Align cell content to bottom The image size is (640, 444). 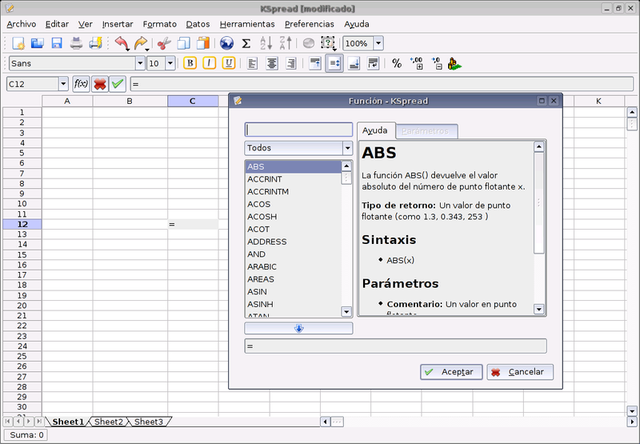click(354, 64)
